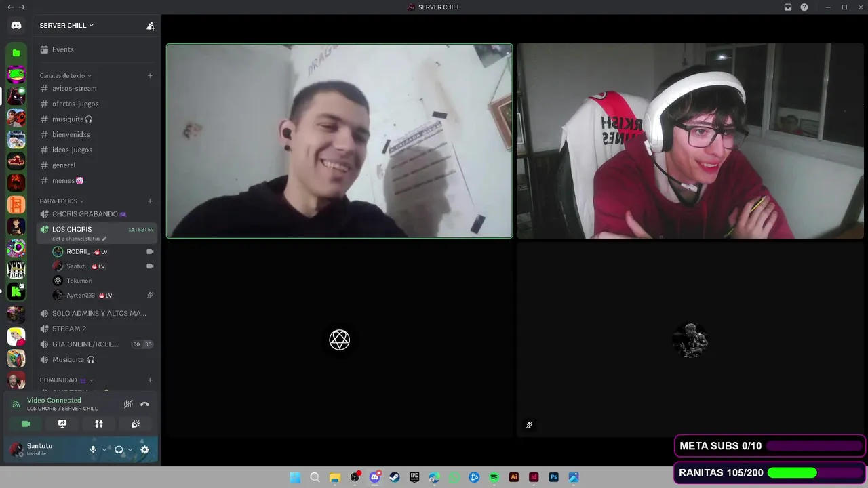Share your screen button
Image resolution: width=868 pixels, height=488 pixels.
click(62, 424)
